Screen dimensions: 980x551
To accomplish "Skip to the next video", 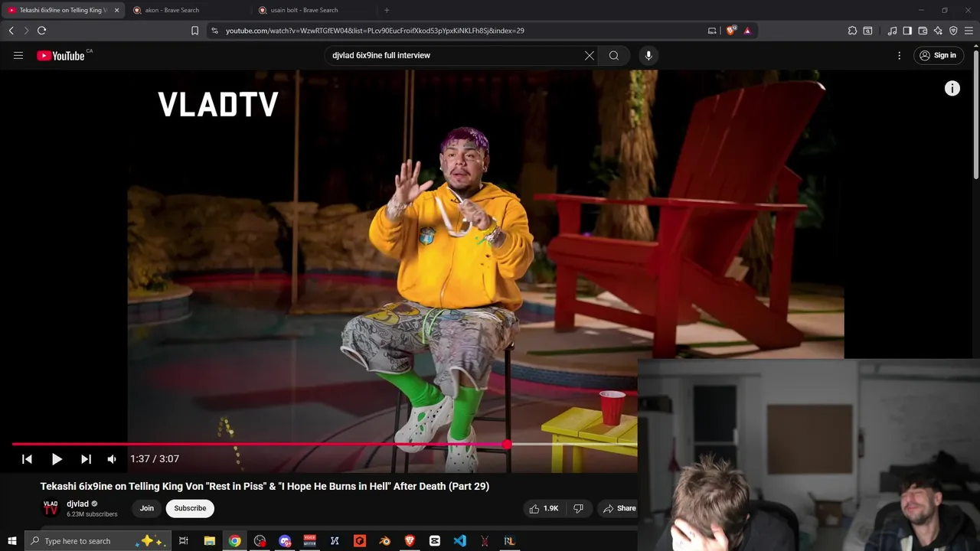I will (86, 459).
